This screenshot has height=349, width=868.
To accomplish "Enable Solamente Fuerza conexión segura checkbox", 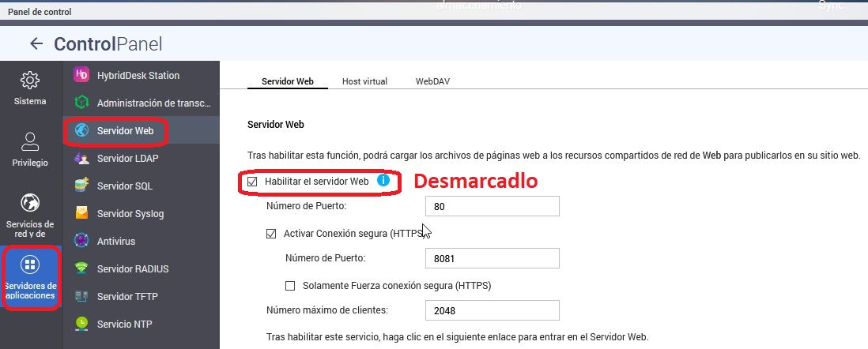I will [x=290, y=285].
